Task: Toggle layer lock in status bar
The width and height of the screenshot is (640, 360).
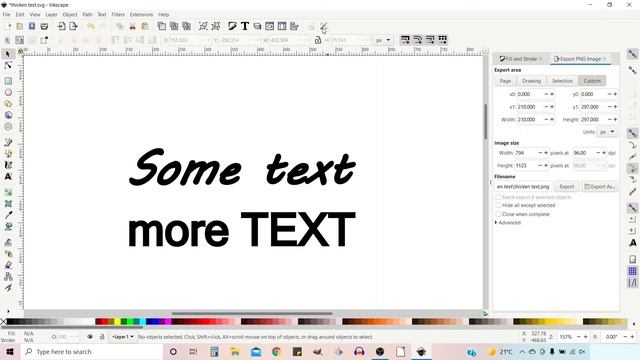Action: [x=102, y=337]
